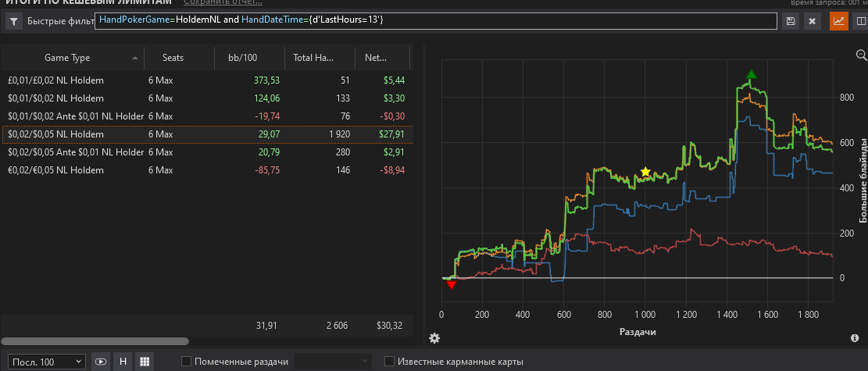Toggle the graph view icon
The height and width of the screenshot is (371, 868).
[x=838, y=21]
